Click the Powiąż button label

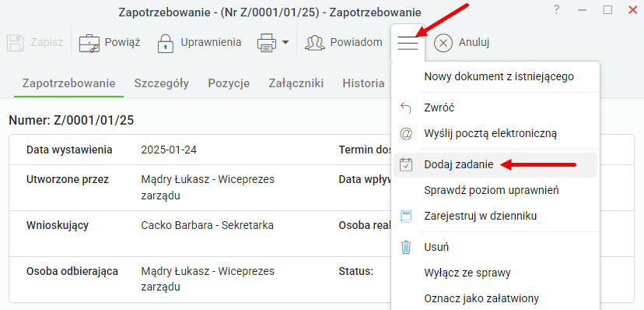pyautogui.click(x=122, y=43)
